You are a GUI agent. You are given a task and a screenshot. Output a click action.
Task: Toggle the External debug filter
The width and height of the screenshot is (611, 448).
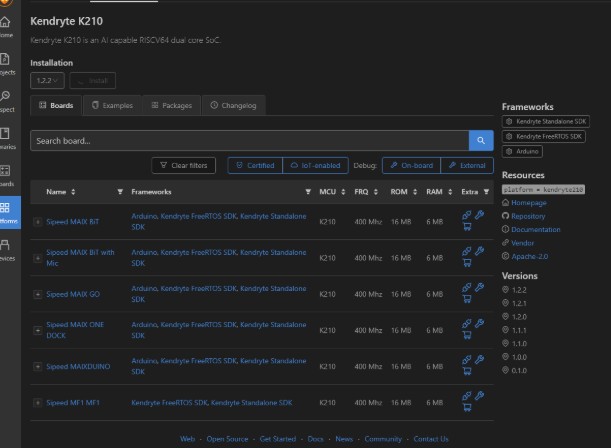point(467,166)
